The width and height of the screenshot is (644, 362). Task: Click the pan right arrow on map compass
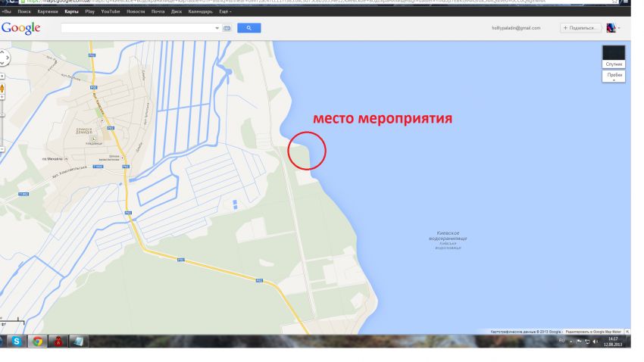(6, 58)
